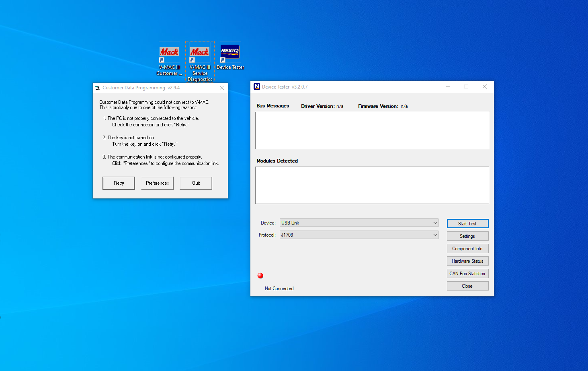Image resolution: width=588 pixels, height=371 pixels.
Task: Open CAN Bus Statistics
Action: [467, 274]
